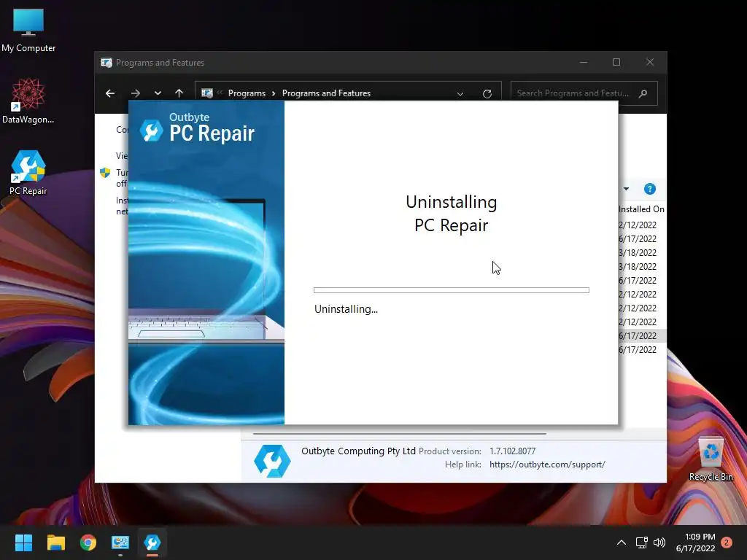Click the search magnifier icon
This screenshot has width=747, height=560.
point(643,93)
